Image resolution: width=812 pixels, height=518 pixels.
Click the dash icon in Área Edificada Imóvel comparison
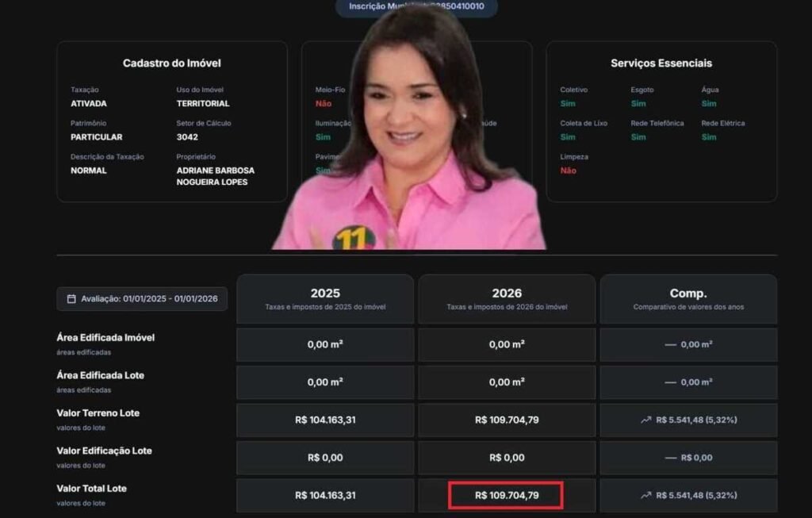point(670,345)
